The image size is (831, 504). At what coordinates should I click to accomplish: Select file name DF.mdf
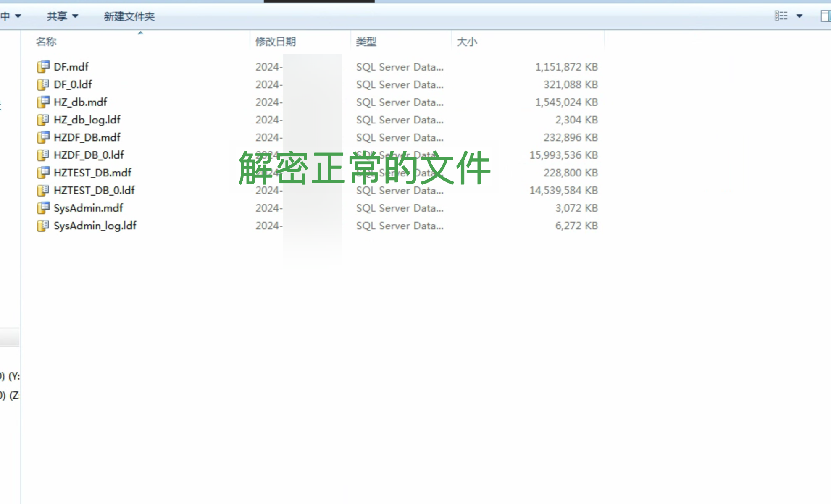point(71,67)
